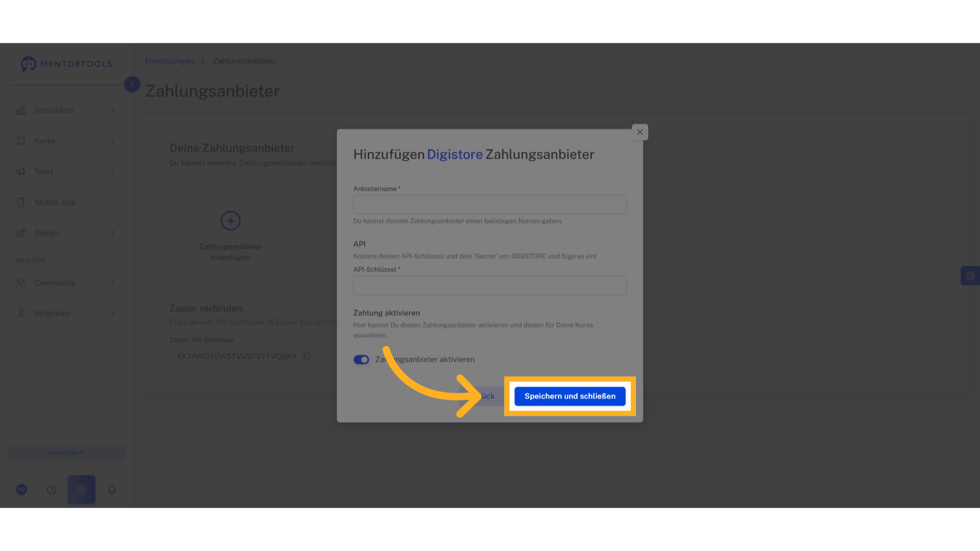The width and height of the screenshot is (980, 551).
Task: Open the user profile avatar
Action: pos(21,490)
